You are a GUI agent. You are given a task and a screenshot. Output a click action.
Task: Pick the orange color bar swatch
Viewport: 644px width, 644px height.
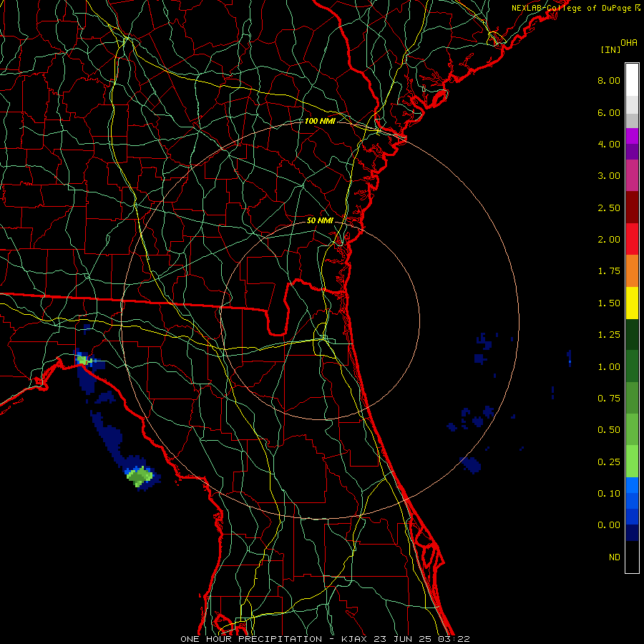click(632, 271)
